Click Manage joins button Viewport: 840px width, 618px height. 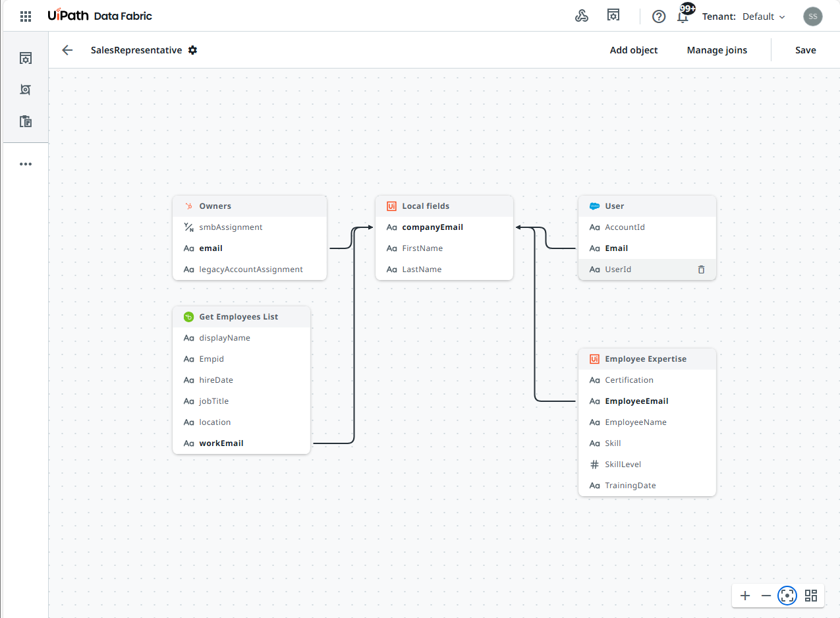pyautogui.click(x=717, y=50)
